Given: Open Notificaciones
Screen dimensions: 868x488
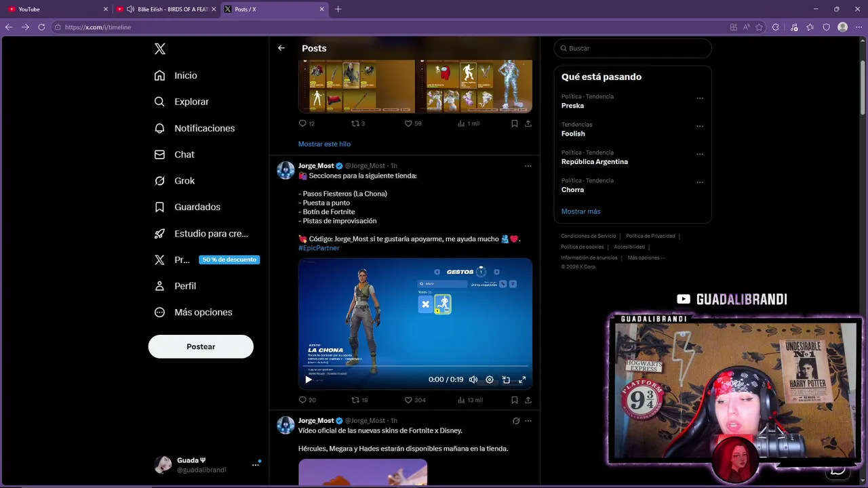Looking at the screenshot, I should tap(194, 128).
